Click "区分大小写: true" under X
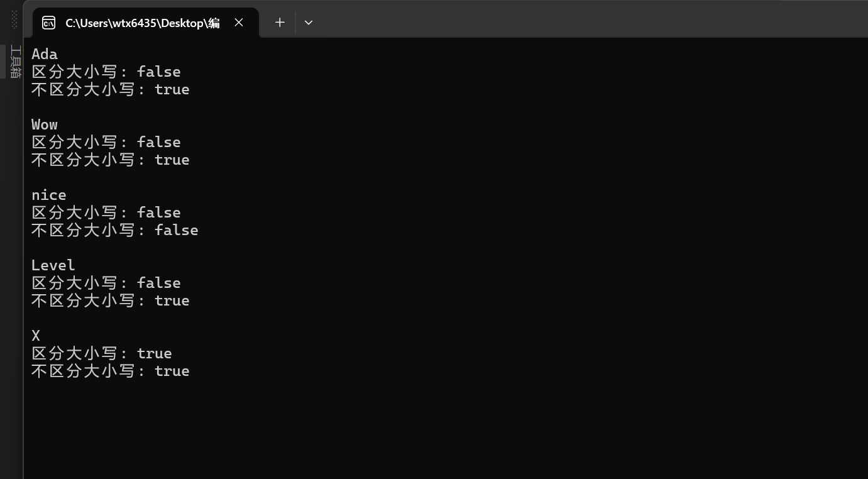 click(102, 353)
